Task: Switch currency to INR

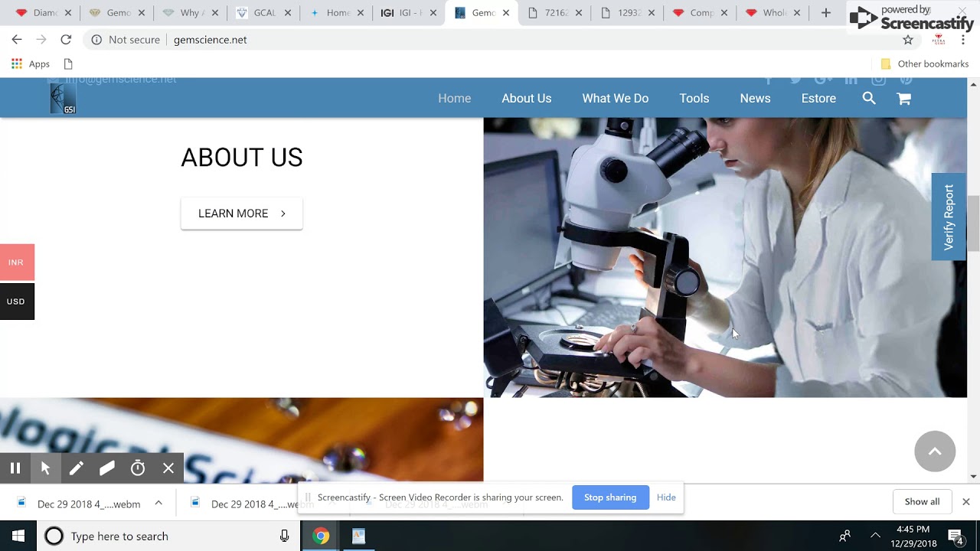Action: (x=17, y=262)
